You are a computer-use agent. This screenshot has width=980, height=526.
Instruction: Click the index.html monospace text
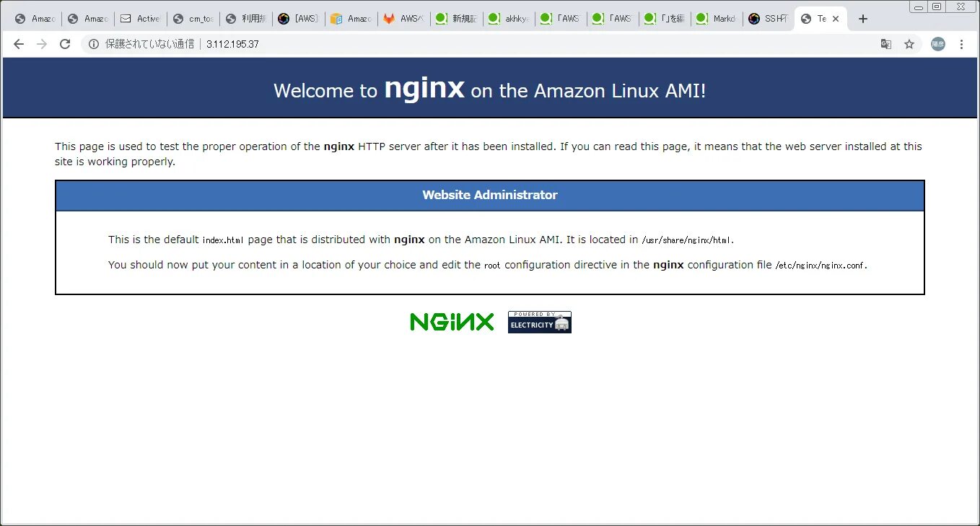(223, 240)
